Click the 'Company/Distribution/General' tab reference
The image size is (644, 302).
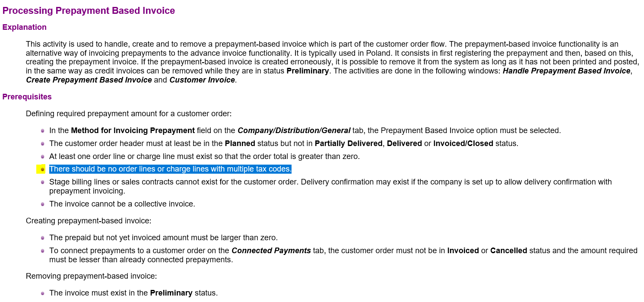click(294, 130)
